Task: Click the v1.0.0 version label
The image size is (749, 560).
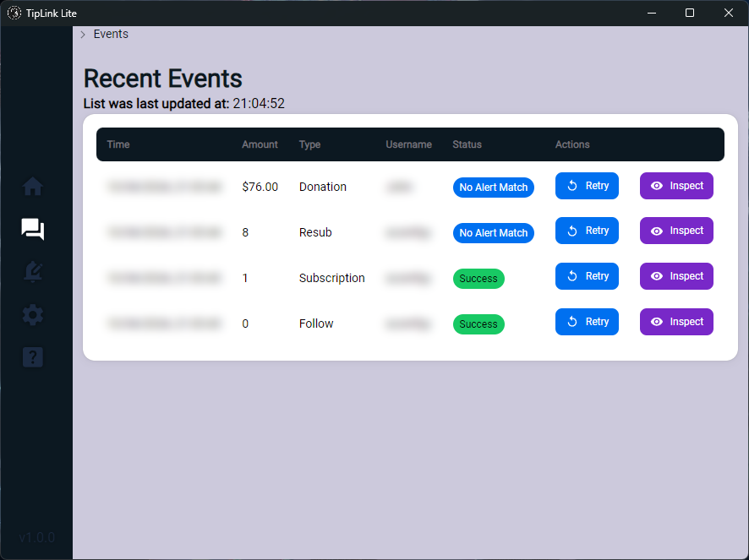Action: point(37,537)
